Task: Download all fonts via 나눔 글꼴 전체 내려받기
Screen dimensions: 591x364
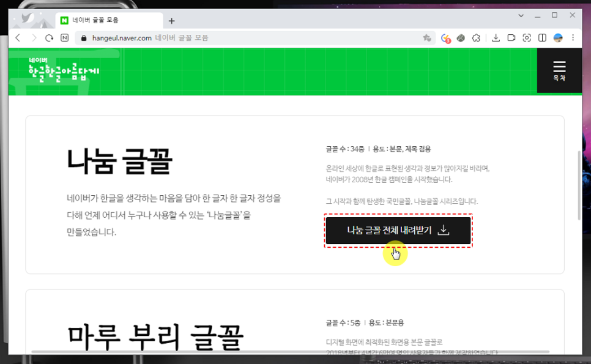Action: [398, 230]
